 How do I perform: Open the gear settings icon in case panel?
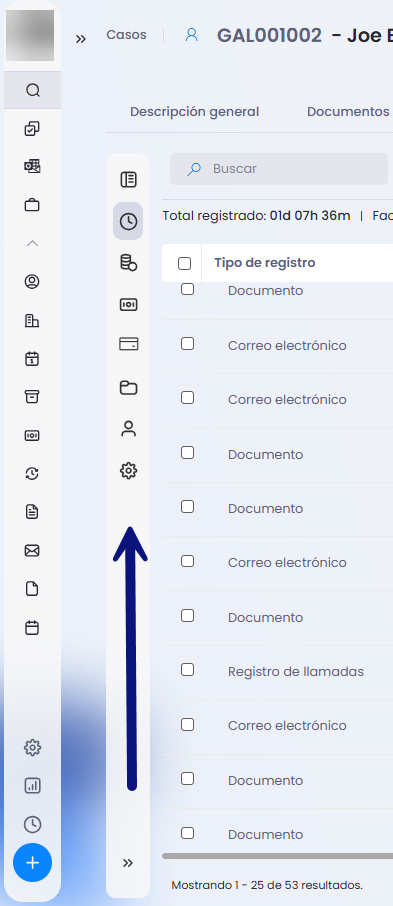coord(128,471)
